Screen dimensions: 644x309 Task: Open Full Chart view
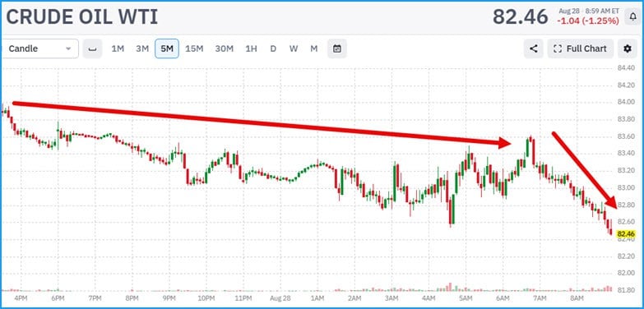(x=581, y=48)
